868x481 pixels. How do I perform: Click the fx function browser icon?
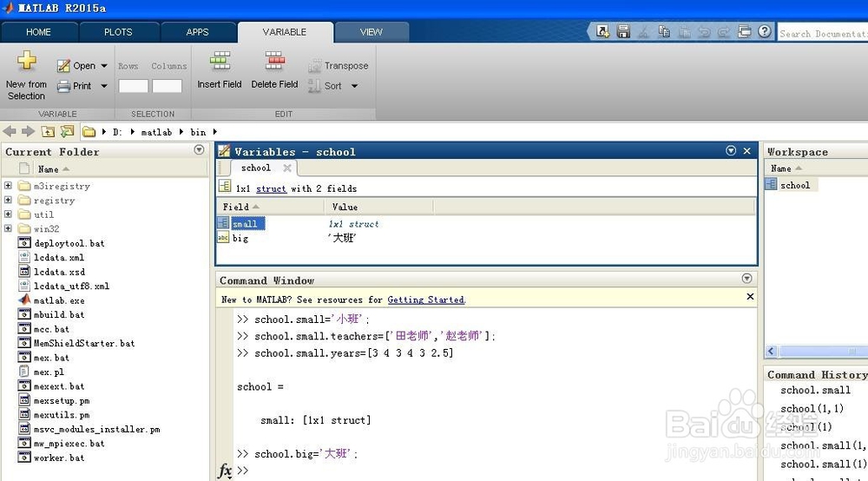(x=225, y=471)
